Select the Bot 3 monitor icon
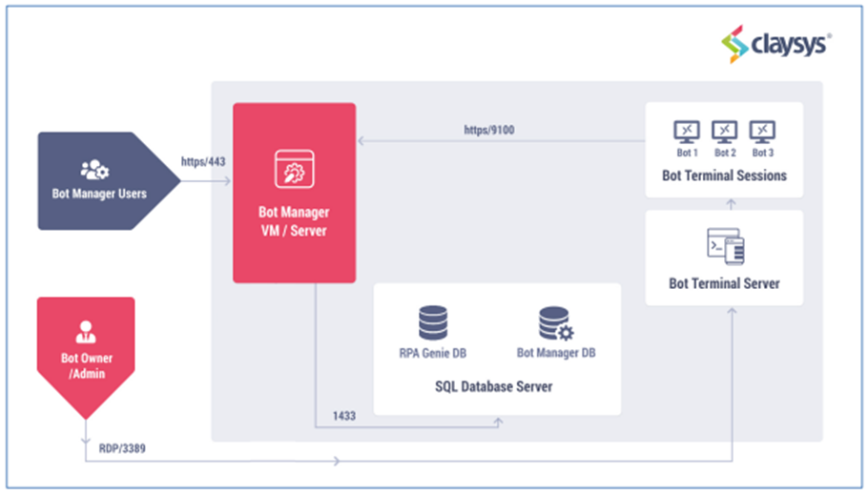Viewport: 868px width, 496px height. [762, 133]
